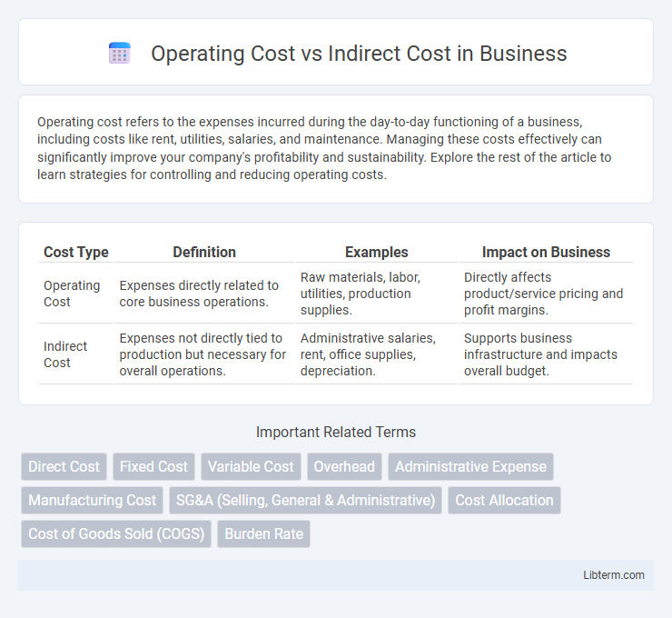
Task: Click 'Administrative salaries, rent, office supplies' cell
Action: 376,354
